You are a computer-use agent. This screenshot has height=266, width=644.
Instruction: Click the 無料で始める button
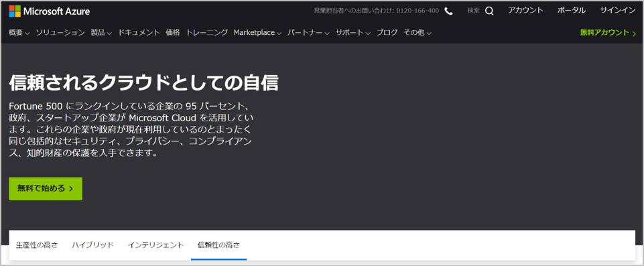(46, 189)
